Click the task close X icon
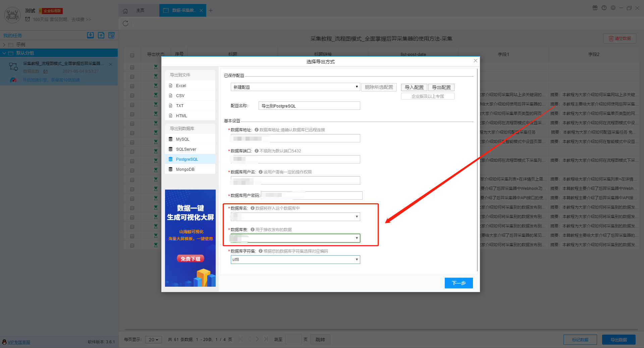The height and width of the screenshot is (348, 644). point(111,64)
